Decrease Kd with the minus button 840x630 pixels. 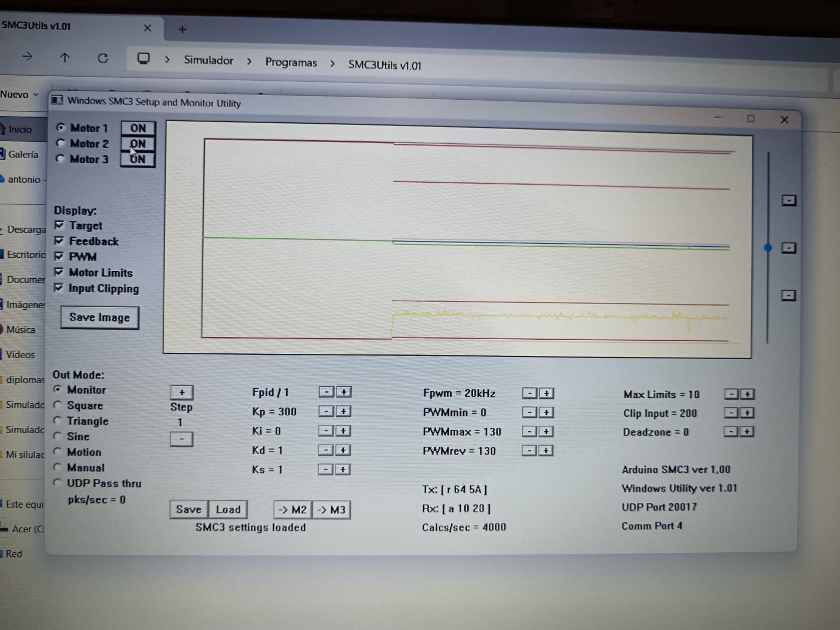(326, 450)
